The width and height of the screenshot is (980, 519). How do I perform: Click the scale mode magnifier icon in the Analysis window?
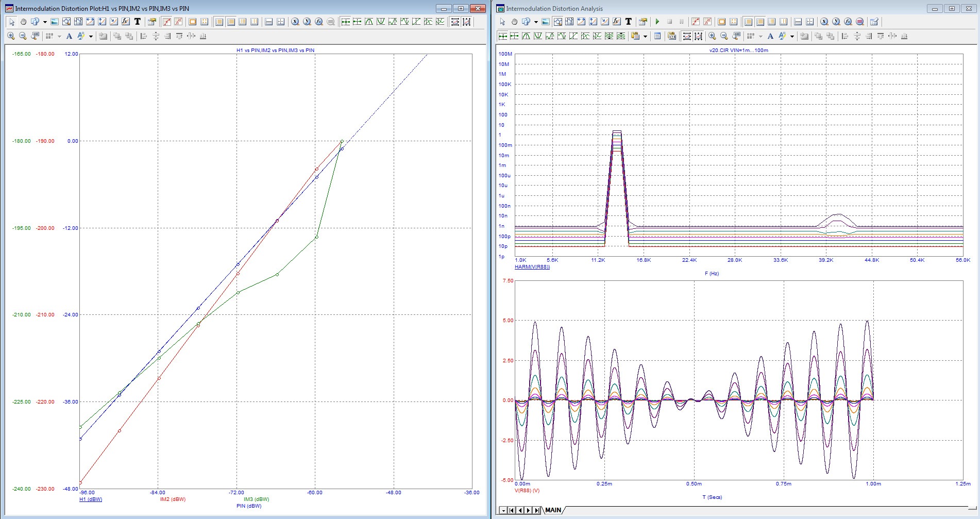(736, 36)
